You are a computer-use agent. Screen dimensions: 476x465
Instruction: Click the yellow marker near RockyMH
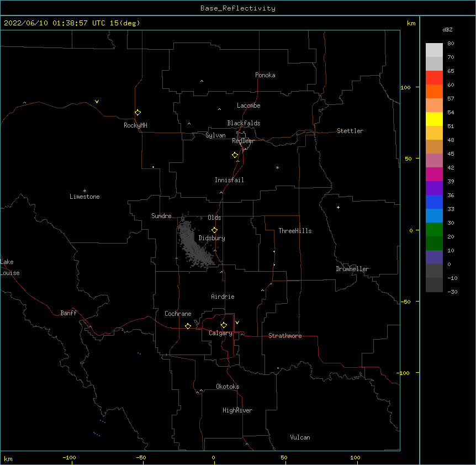point(137,113)
